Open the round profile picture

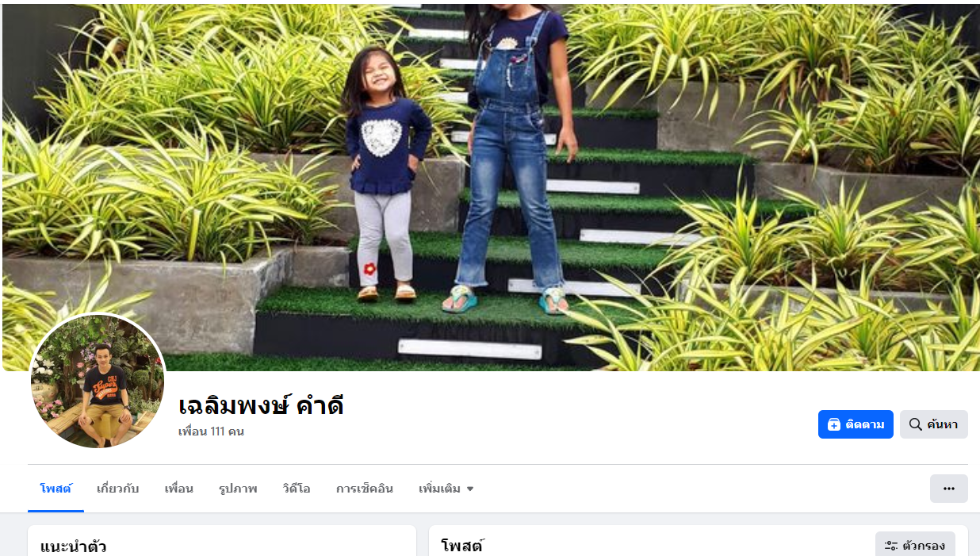(98, 382)
